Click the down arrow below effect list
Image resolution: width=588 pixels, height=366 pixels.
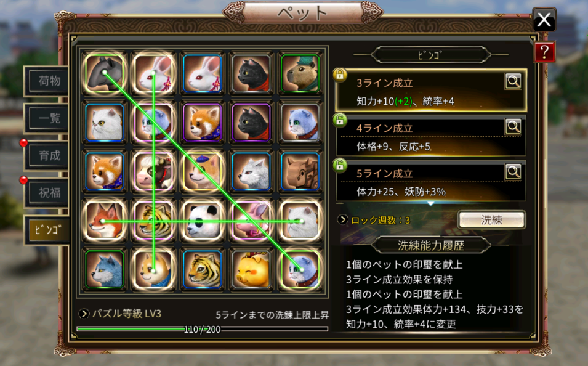tap(430, 203)
